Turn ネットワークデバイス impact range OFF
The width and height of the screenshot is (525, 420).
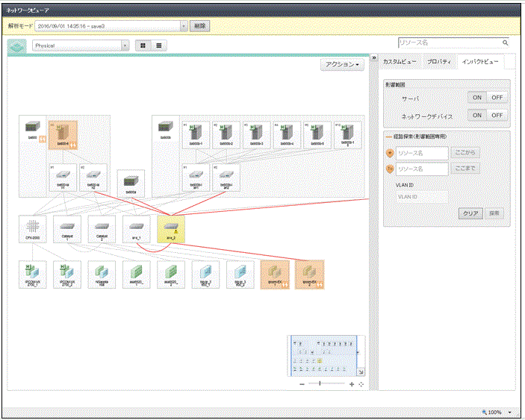[x=497, y=116]
